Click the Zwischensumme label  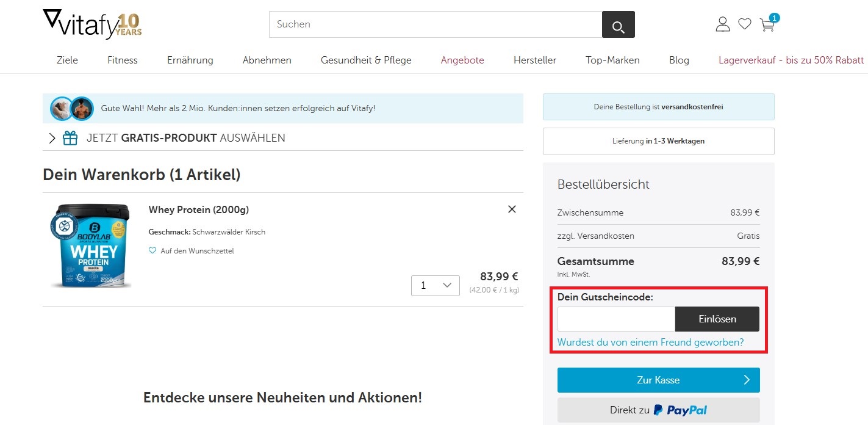pyautogui.click(x=590, y=213)
